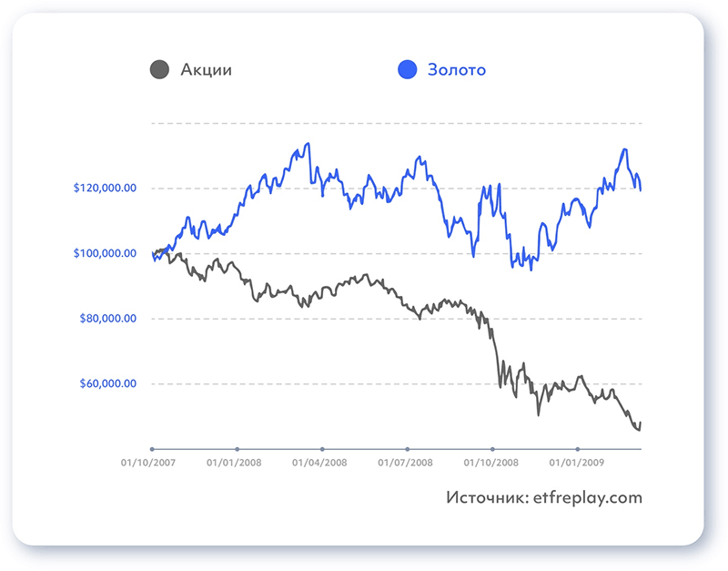Click the 01/01/2008 date label
This screenshot has width=728, height=571.
tap(236, 463)
